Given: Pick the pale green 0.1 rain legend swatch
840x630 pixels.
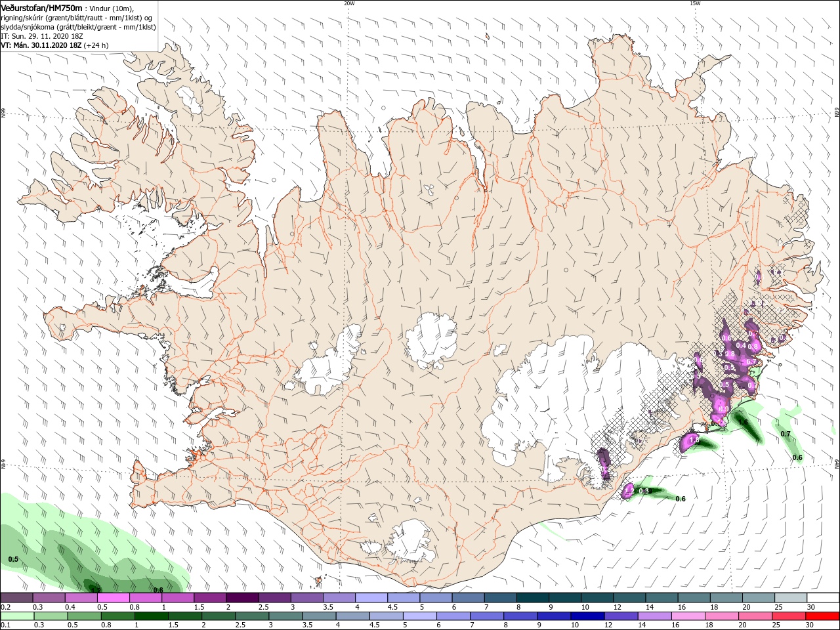Looking at the screenshot, I should tap(16, 616).
